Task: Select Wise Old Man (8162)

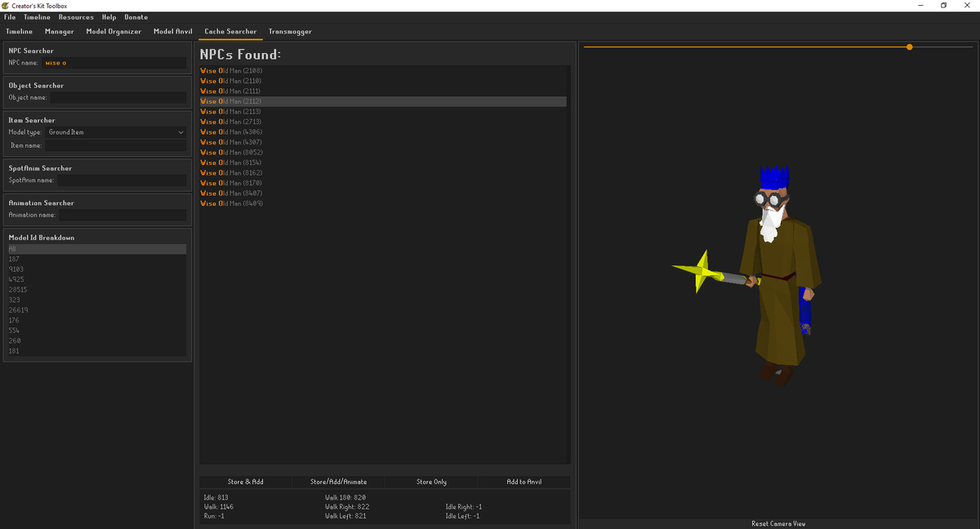Action: pos(383,173)
